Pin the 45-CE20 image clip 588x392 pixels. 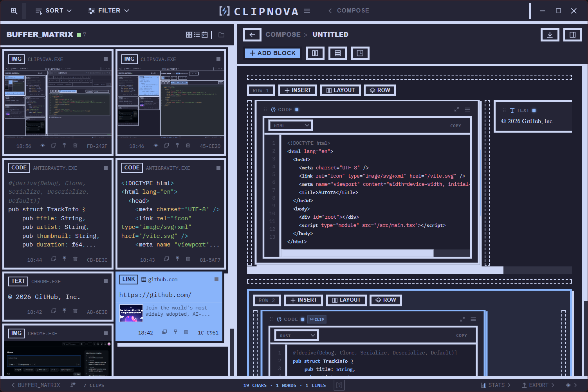tap(177, 146)
